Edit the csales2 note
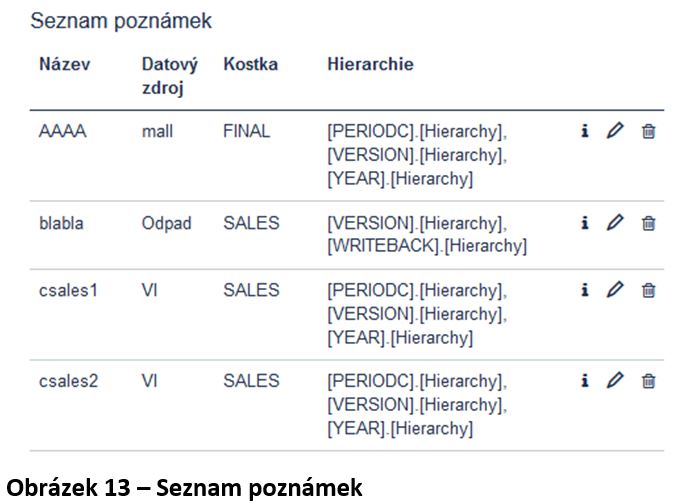The height and width of the screenshot is (503, 677). click(x=615, y=380)
